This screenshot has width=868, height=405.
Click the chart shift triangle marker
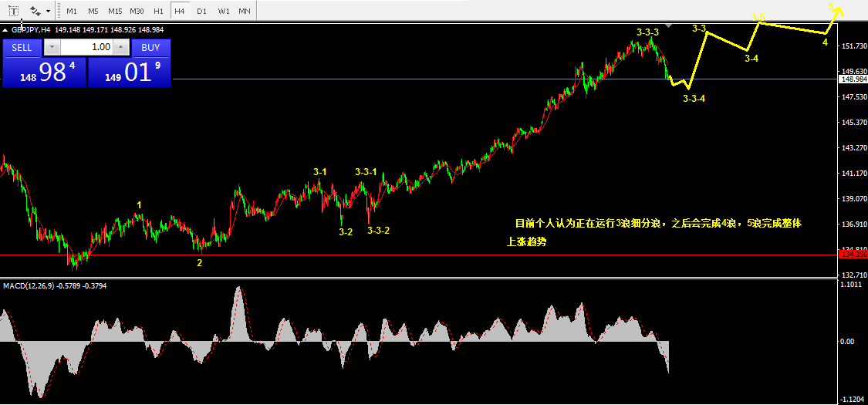pyautogui.click(x=669, y=25)
